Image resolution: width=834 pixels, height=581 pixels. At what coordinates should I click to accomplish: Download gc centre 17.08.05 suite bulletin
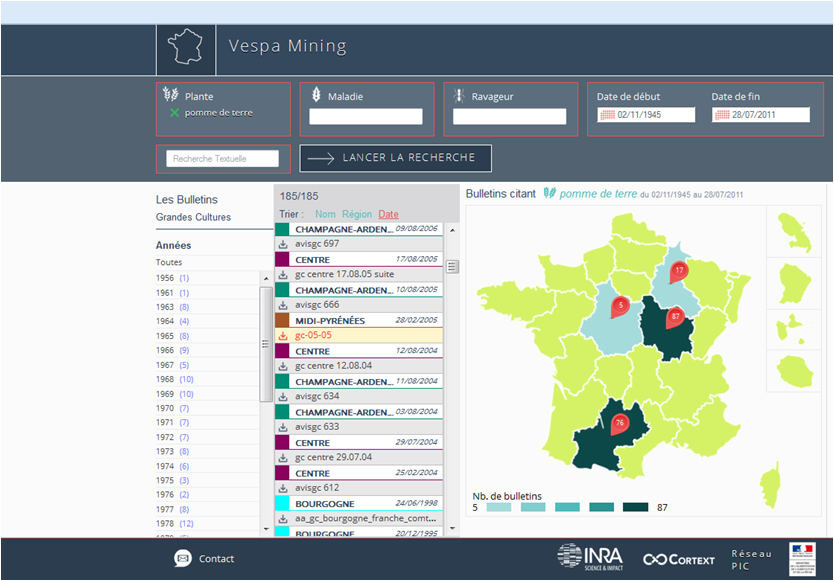tap(283, 275)
